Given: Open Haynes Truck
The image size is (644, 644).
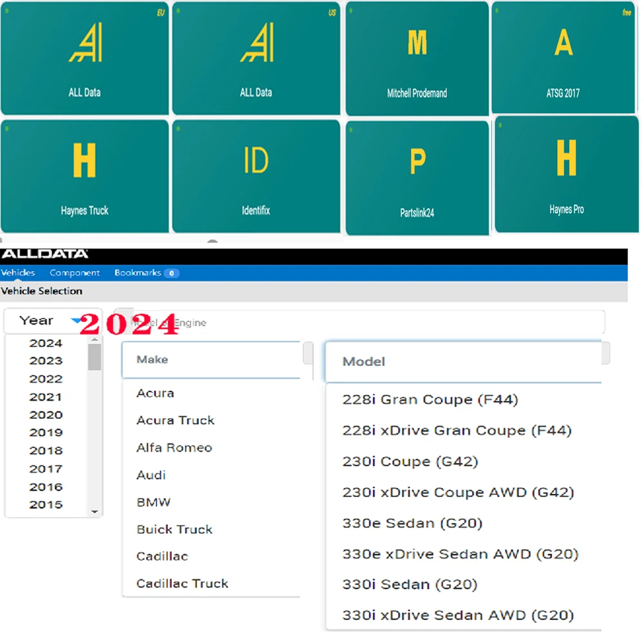Looking at the screenshot, I should pyautogui.click(x=84, y=175).
